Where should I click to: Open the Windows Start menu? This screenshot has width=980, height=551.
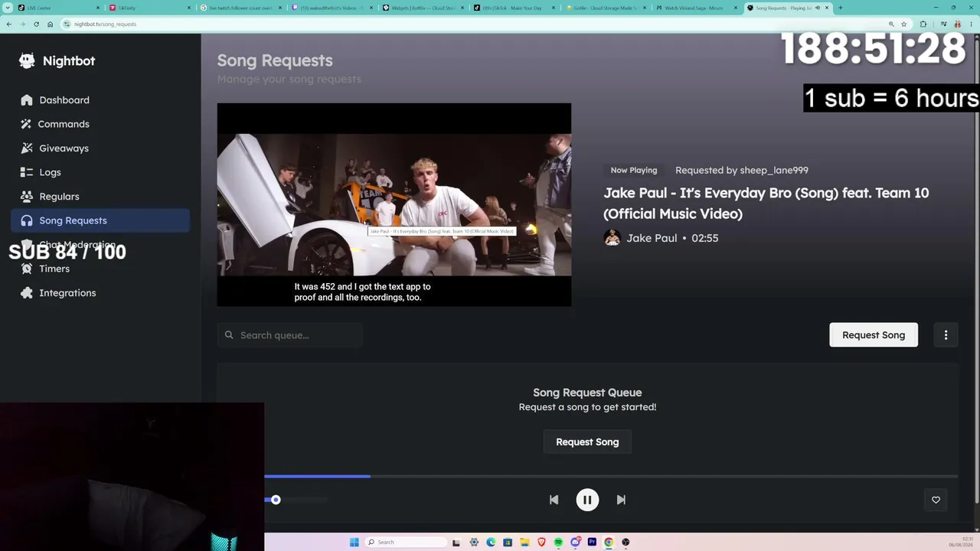[x=354, y=542]
